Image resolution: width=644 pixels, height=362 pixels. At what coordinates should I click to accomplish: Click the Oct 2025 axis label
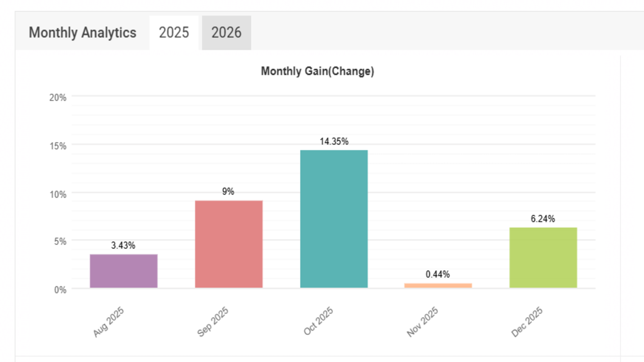pyautogui.click(x=318, y=321)
